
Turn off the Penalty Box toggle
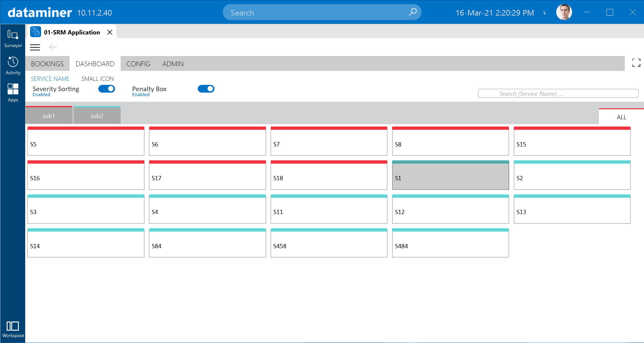(x=206, y=88)
